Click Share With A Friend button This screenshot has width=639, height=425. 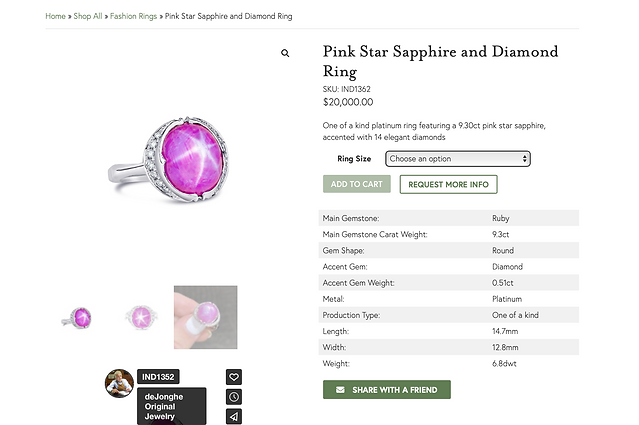[x=387, y=390]
